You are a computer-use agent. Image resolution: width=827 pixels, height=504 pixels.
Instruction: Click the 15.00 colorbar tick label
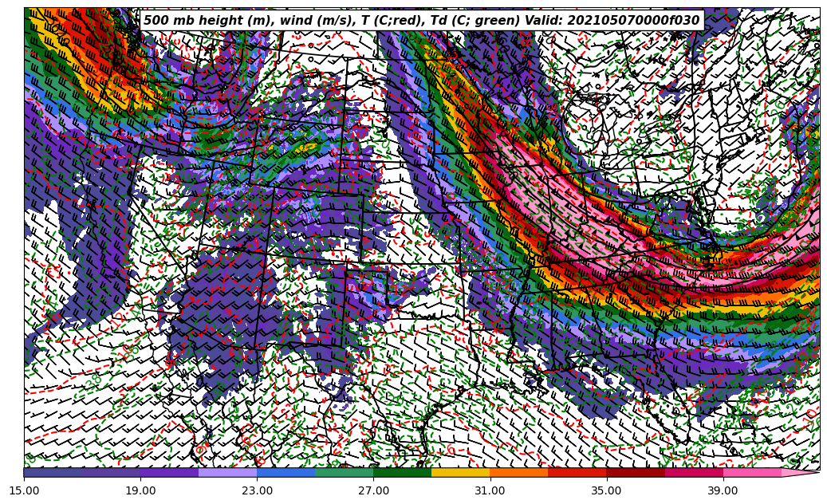(25, 490)
